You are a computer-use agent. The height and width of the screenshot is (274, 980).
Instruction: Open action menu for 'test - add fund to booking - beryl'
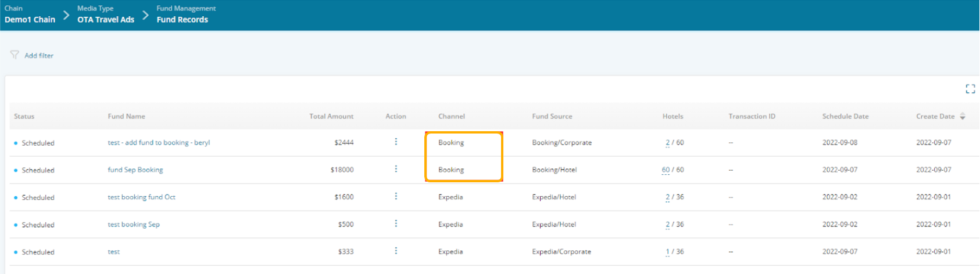(396, 142)
